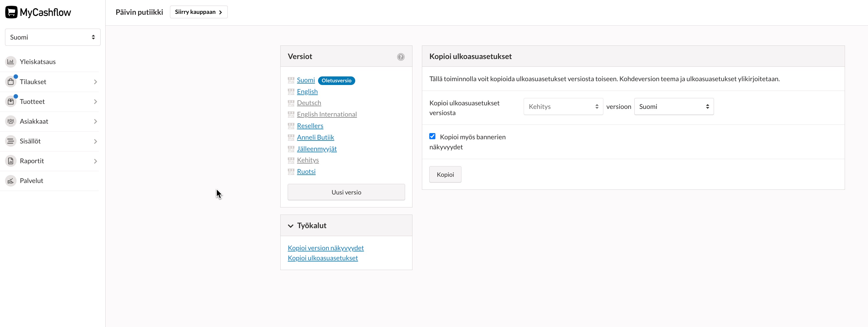Click the Tuotteet box icon

click(x=11, y=102)
